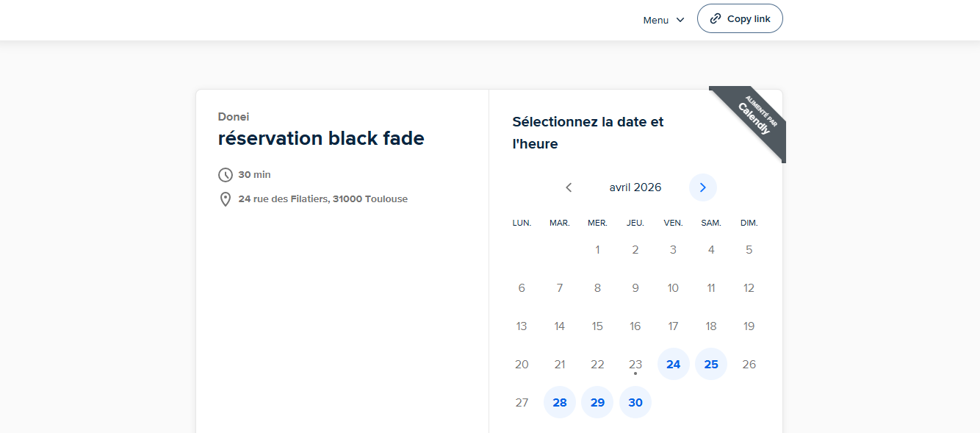Select April 25 on the calendar

[x=711, y=364]
